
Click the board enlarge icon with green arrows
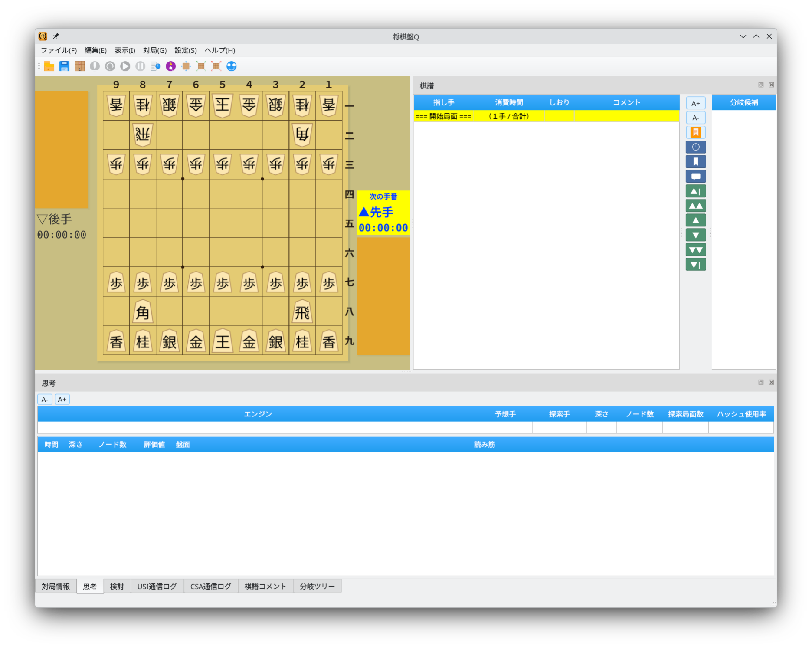[x=201, y=66]
